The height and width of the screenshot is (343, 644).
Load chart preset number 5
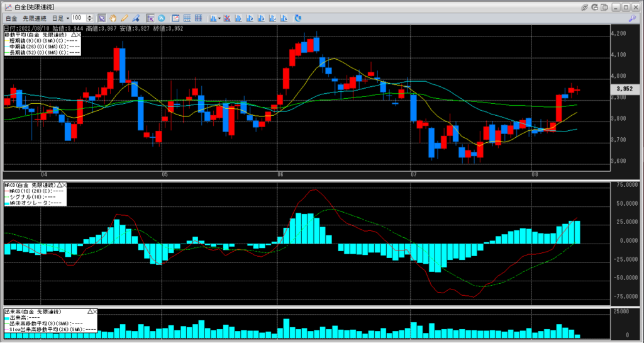click(x=284, y=18)
